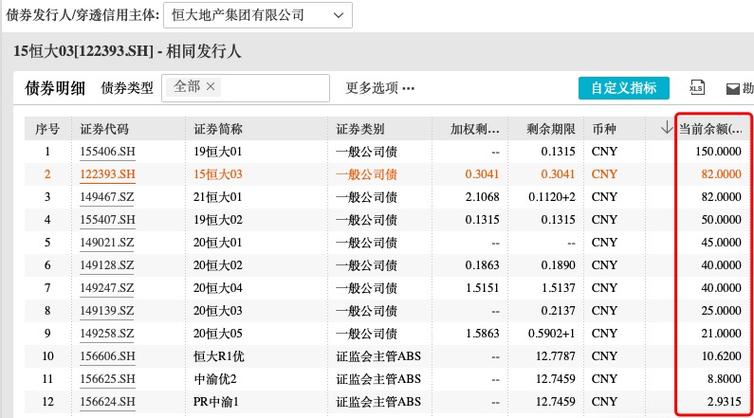754x418 pixels.
Task: Click the 序号 column header
Action: pyautogui.click(x=47, y=129)
